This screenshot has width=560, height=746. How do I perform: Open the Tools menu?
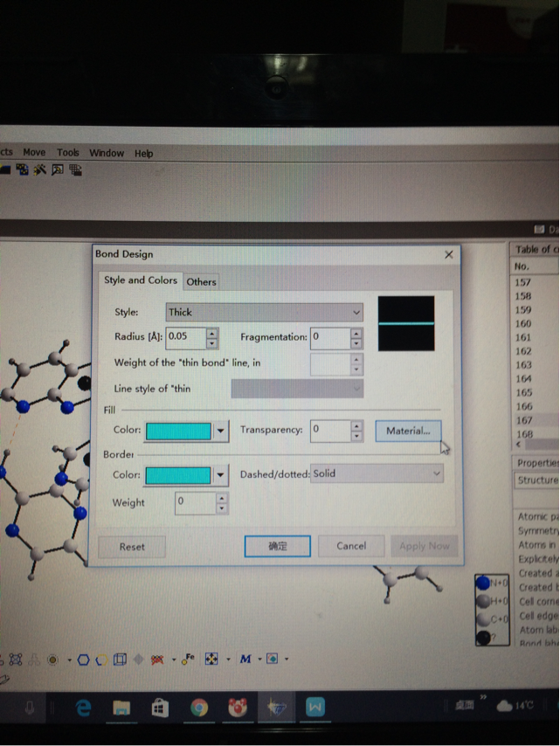(68, 152)
